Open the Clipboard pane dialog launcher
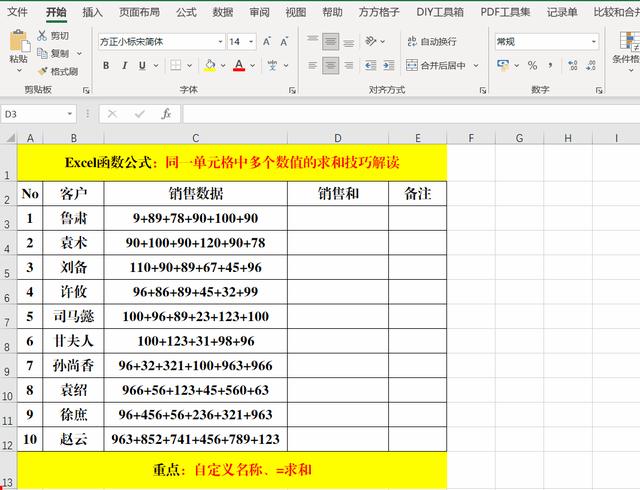The width and height of the screenshot is (640, 490). (x=86, y=90)
